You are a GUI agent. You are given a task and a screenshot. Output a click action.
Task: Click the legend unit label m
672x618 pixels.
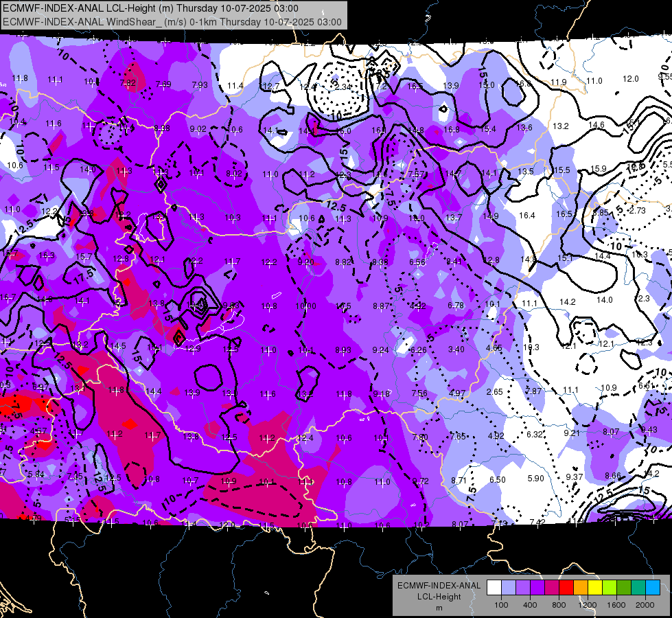(x=439, y=608)
